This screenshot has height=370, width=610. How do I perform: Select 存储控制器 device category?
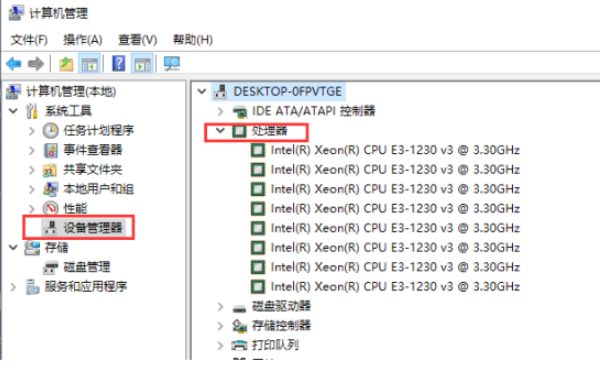click(281, 326)
